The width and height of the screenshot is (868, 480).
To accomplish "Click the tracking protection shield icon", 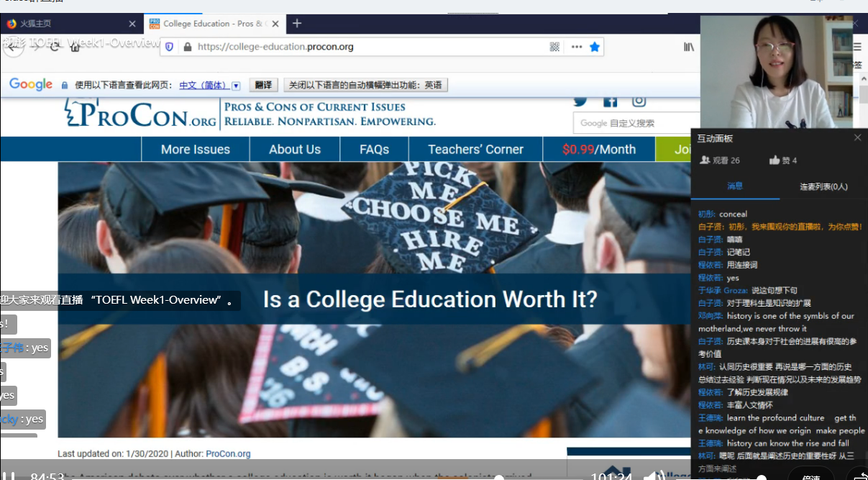I will coord(170,47).
